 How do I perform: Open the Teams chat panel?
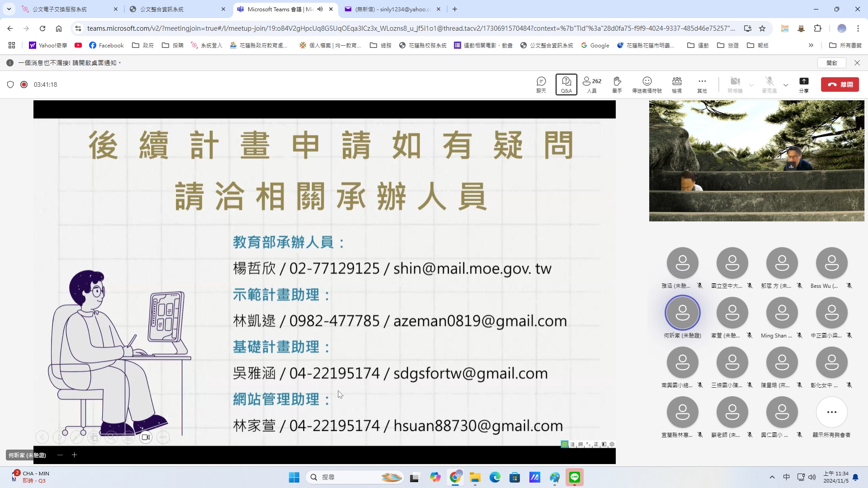pyautogui.click(x=541, y=84)
